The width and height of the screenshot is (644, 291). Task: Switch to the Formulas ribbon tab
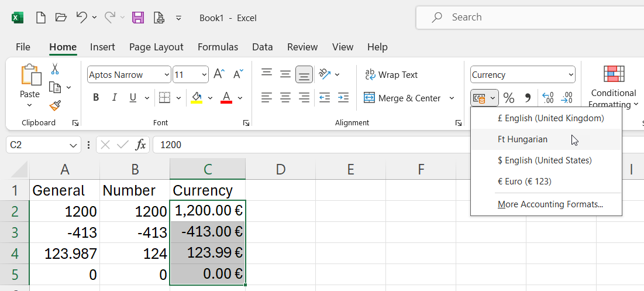(218, 47)
